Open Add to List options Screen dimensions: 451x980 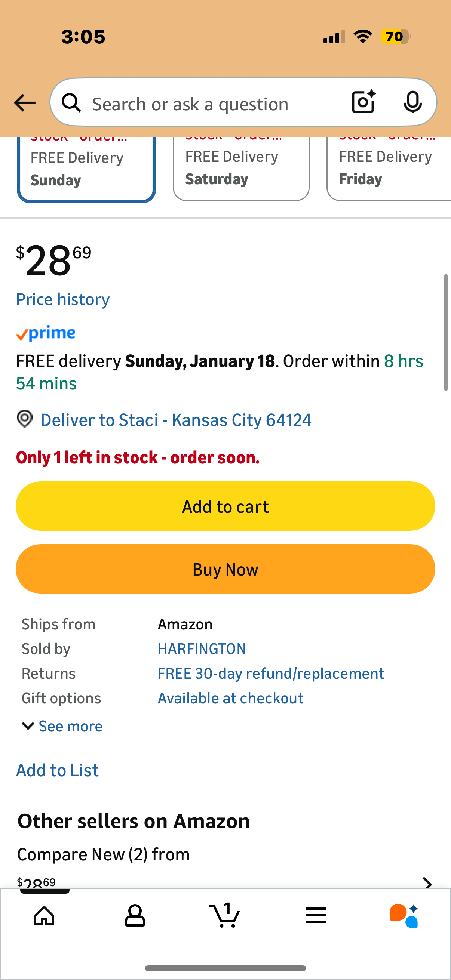[58, 770]
